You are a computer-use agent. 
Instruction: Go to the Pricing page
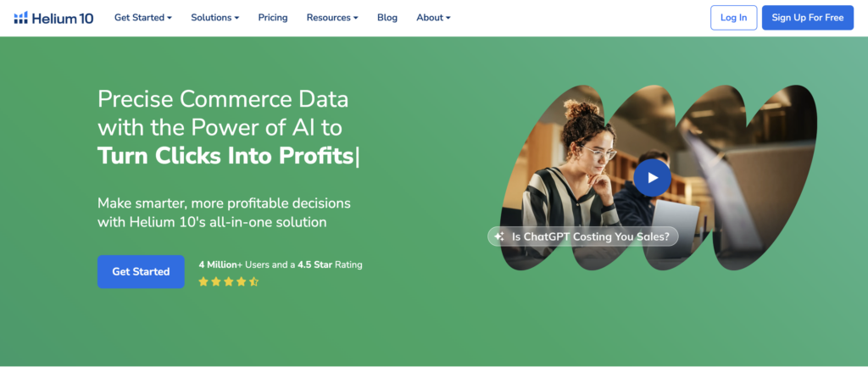coord(272,18)
